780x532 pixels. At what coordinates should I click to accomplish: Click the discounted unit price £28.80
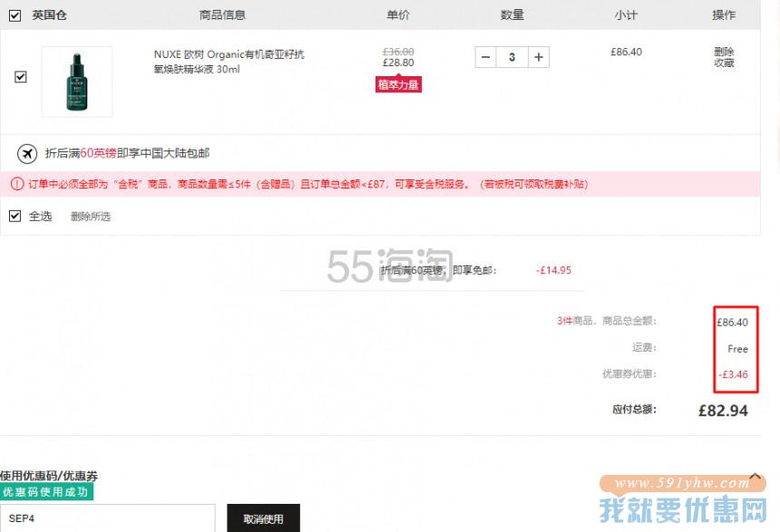[x=398, y=63]
